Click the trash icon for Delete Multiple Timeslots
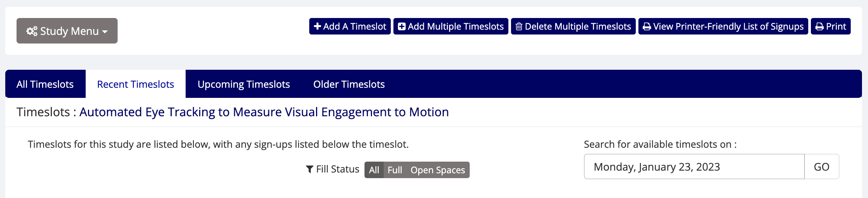 click(519, 27)
